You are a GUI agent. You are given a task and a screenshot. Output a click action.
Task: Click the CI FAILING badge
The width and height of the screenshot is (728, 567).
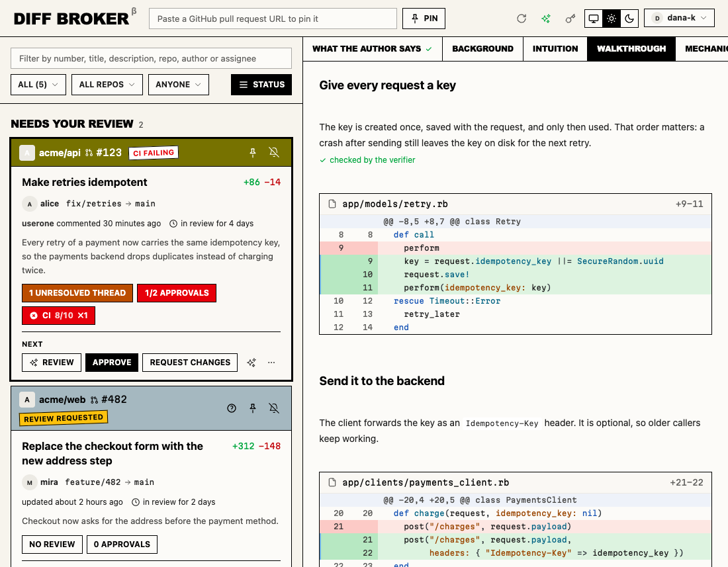point(154,153)
